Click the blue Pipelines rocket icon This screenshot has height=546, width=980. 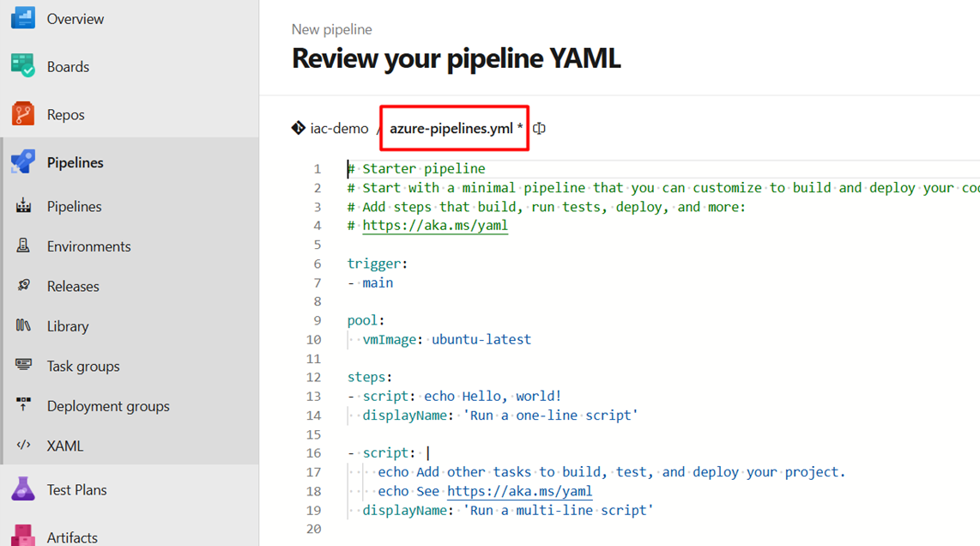coord(23,161)
